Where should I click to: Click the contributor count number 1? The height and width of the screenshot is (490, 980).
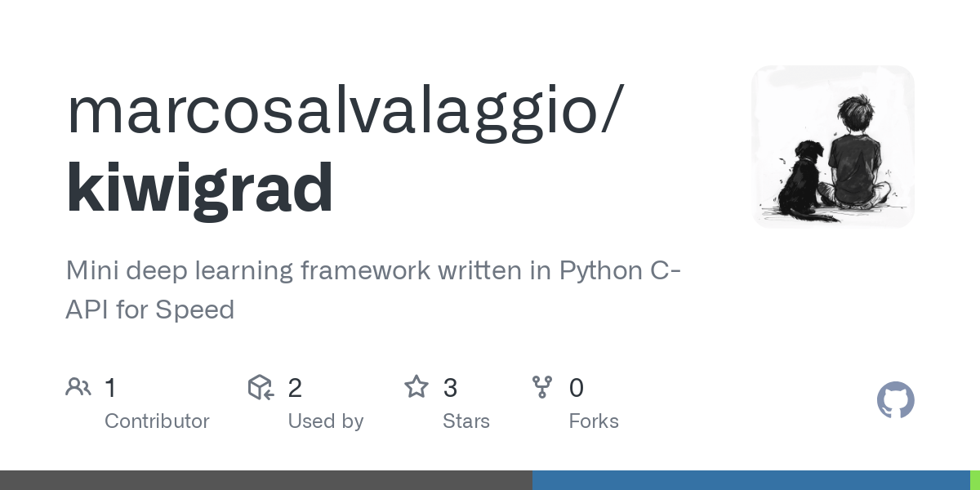110,388
